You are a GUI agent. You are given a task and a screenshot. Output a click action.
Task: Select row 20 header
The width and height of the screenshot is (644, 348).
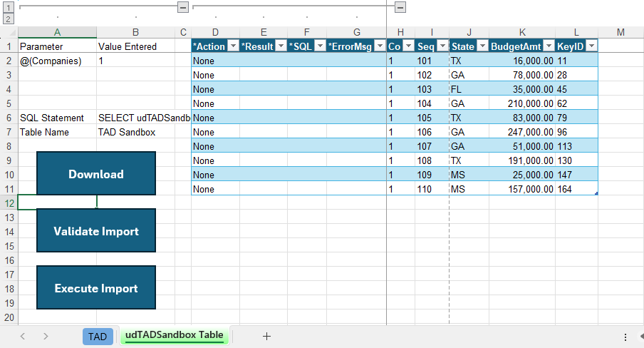9,317
